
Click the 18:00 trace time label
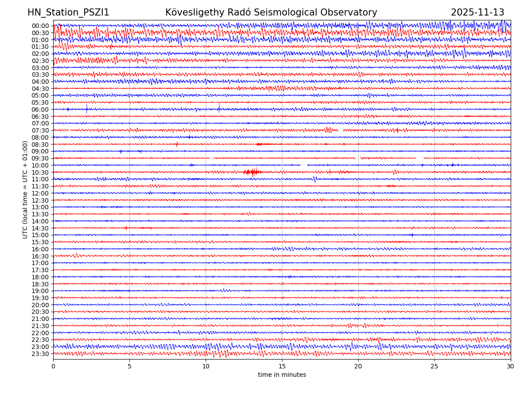tap(40, 277)
